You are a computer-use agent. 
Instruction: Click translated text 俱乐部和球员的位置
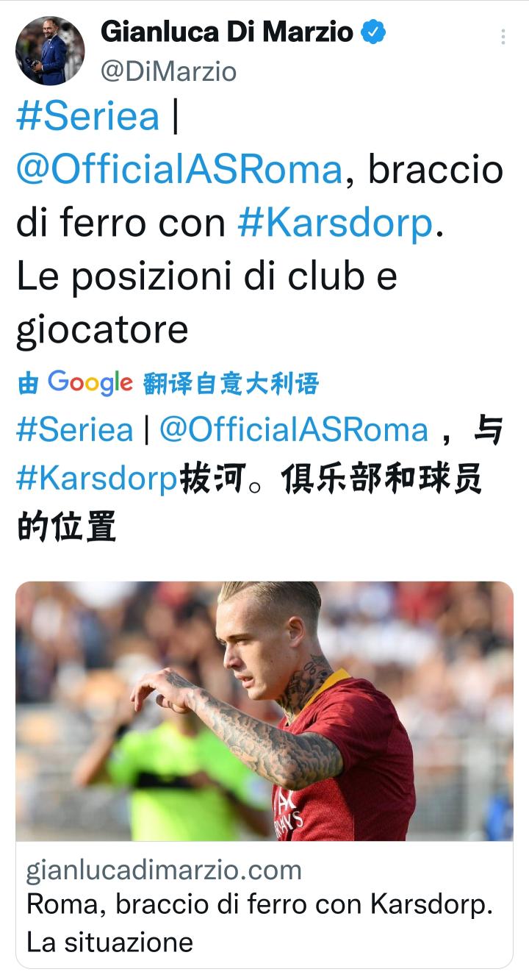pos(249,503)
